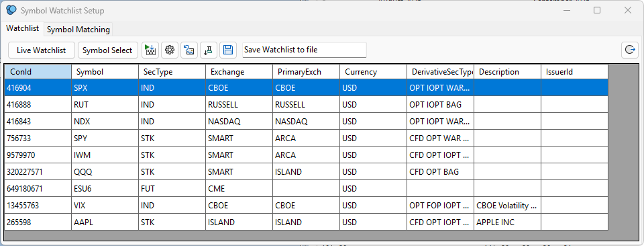Select the Watchlist tab
644x246 pixels.
pyautogui.click(x=23, y=29)
